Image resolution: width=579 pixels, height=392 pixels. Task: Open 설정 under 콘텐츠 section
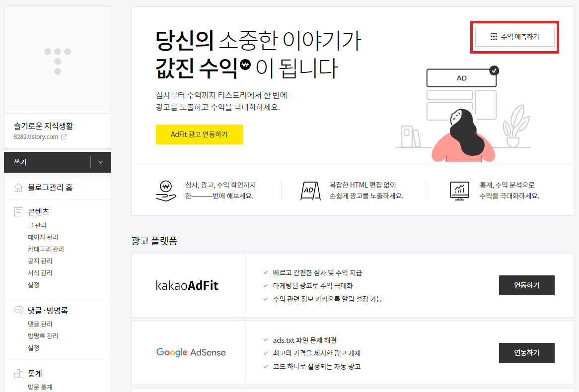click(x=34, y=285)
